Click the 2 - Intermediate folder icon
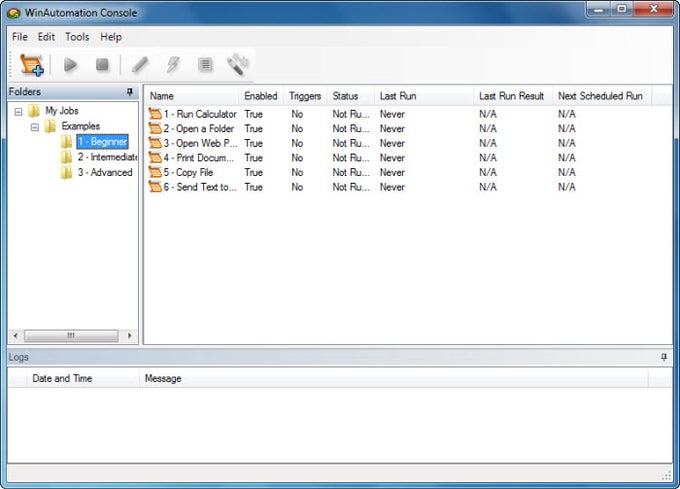This screenshot has height=489, width=680. pos(66,157)
